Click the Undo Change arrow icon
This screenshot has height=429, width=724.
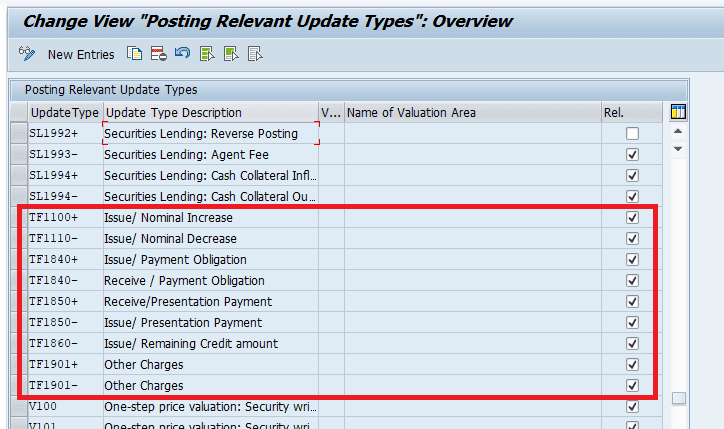(181, 54)
